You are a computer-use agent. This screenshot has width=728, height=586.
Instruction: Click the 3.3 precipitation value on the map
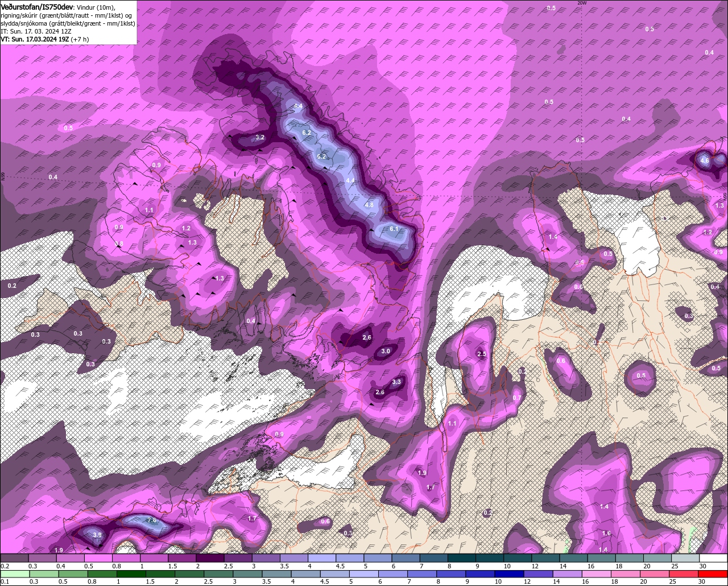pyautogui.click(x=397, y=382)
